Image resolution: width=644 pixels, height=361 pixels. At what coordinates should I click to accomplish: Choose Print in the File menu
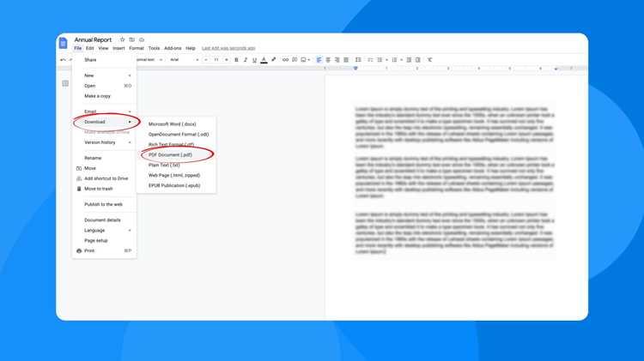(104, 250)
